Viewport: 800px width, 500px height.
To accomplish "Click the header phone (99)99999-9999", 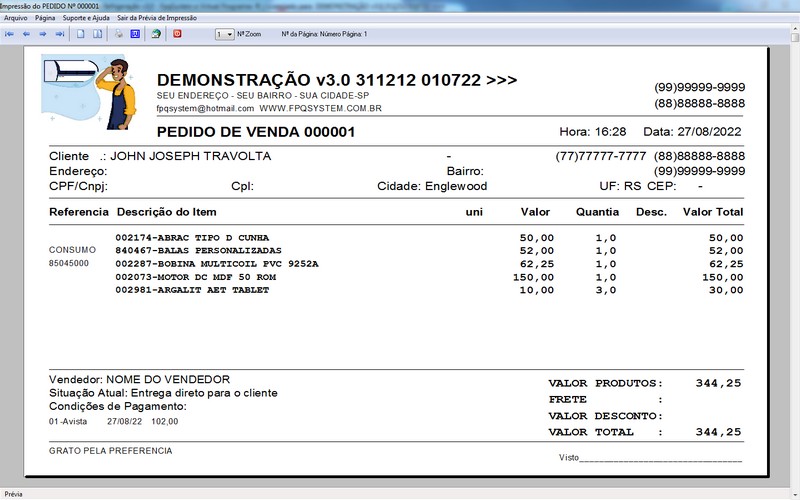I will click(x=699, y=87).
